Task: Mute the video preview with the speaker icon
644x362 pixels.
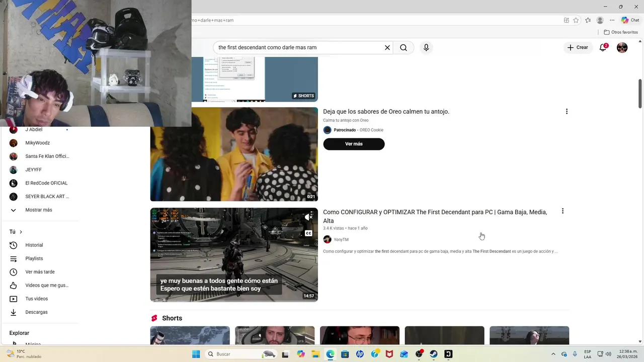Action: (x=308, y=217)
